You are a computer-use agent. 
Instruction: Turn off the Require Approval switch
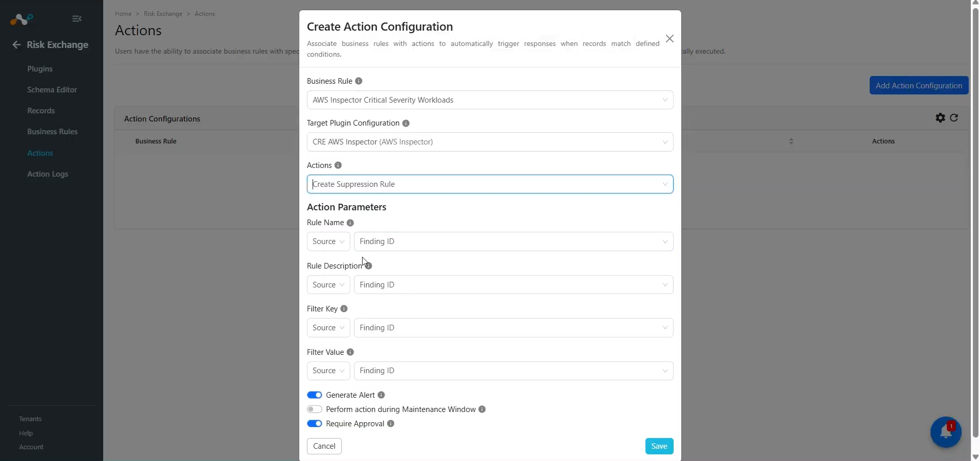coord(315,424)
